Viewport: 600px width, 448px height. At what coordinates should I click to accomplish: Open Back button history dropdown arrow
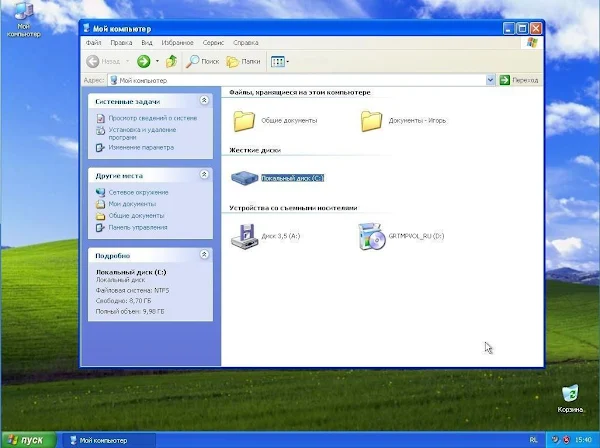(x=127, y=61)
